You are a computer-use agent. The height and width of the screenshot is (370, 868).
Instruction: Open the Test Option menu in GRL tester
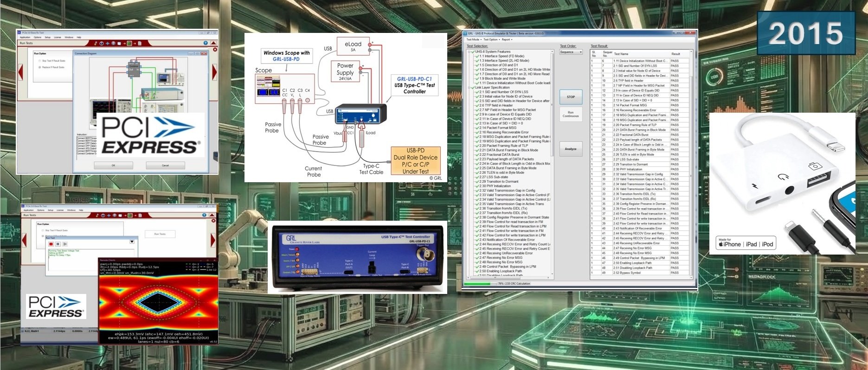click(491, 39)
